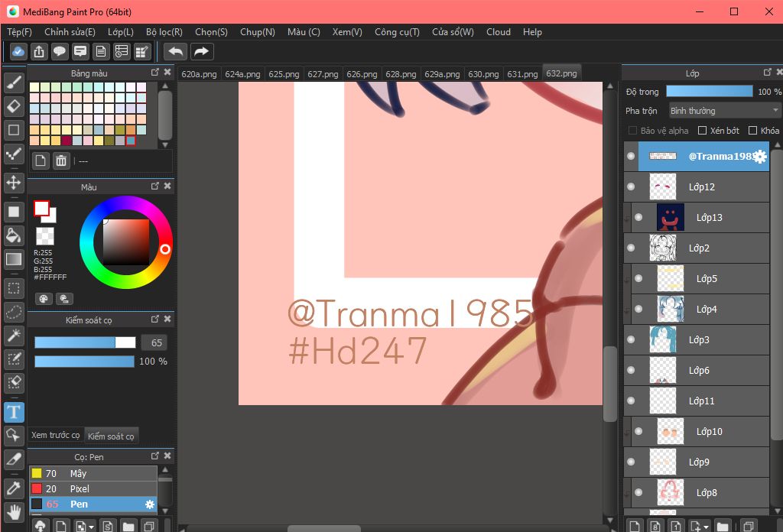Hide the Lớp13 layer
This screenshot has height=532, width=783.
(638, 217)
